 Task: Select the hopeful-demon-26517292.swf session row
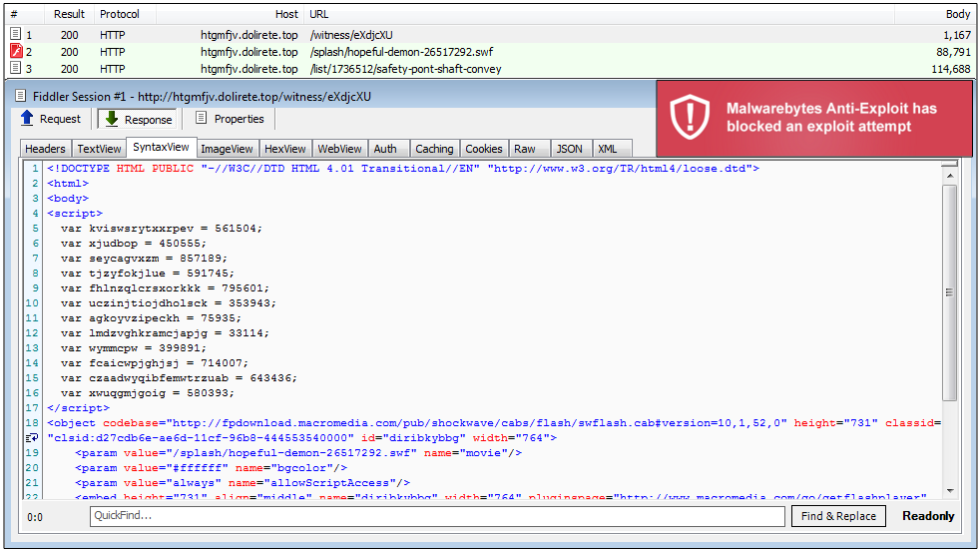coord(399,52)
